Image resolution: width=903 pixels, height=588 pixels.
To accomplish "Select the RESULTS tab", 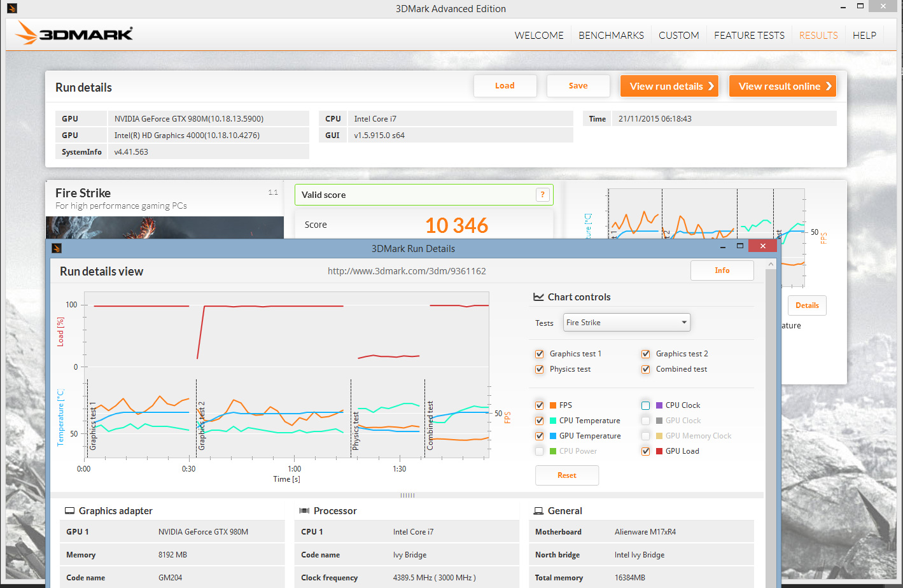I will 818,36.
